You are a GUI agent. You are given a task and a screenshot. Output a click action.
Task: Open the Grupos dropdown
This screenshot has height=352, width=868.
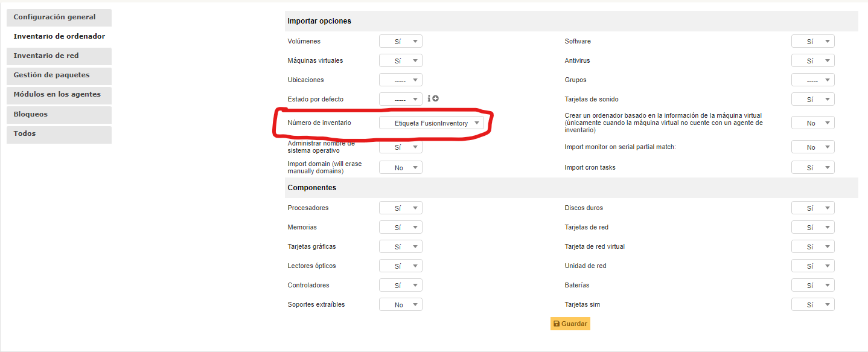click(x=812, y=79)
